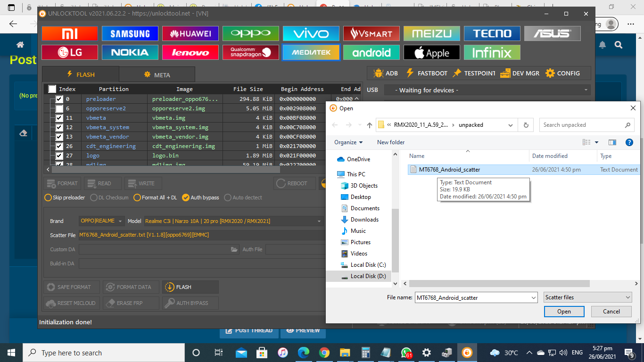
Task: Open the Model dropdown list
Action: point(233,221)
